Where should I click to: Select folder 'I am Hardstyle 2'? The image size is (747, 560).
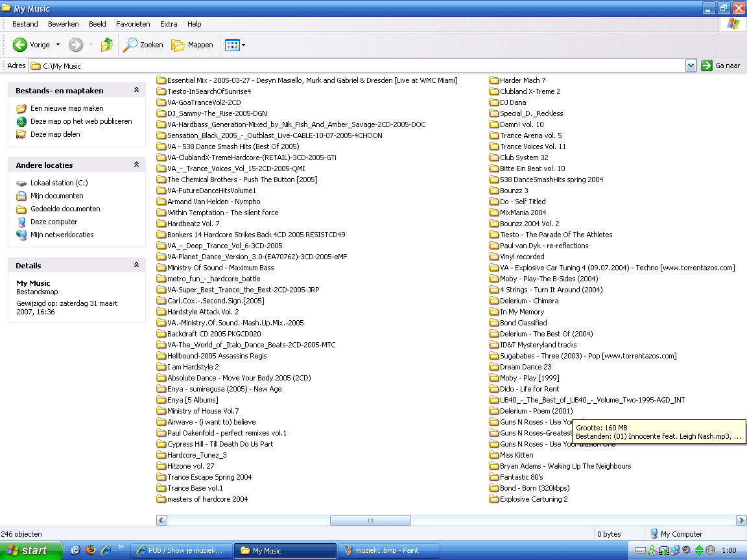tap(187, 367)
